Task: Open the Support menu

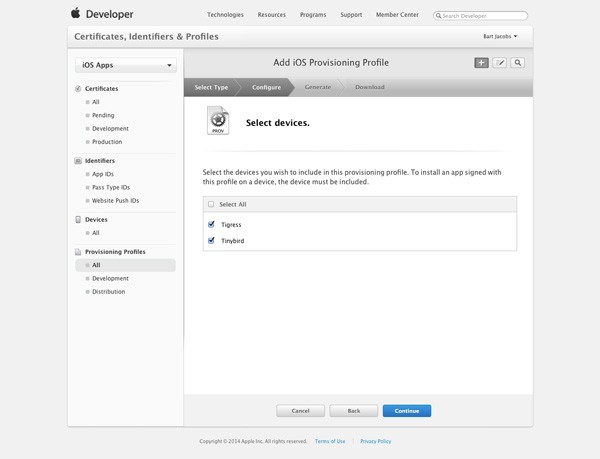Action: point(351,15)
